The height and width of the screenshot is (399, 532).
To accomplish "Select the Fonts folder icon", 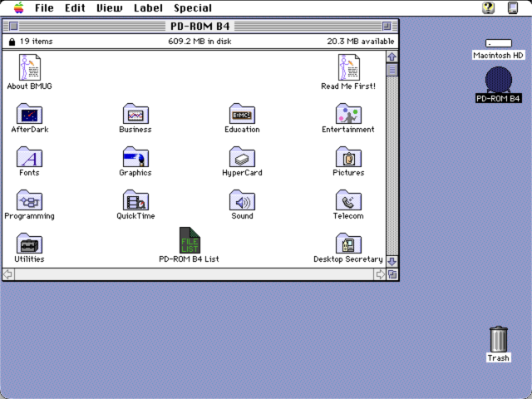I will click(x=30, y=157).
